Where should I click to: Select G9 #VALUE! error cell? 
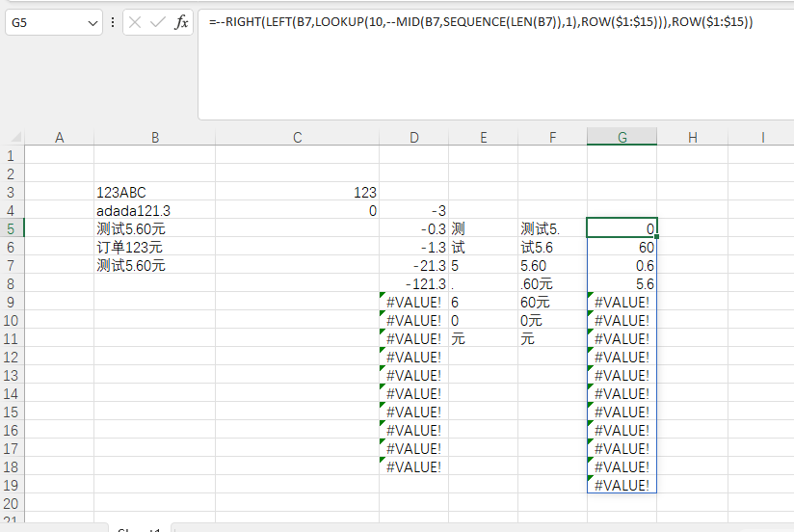coord(622,302)
